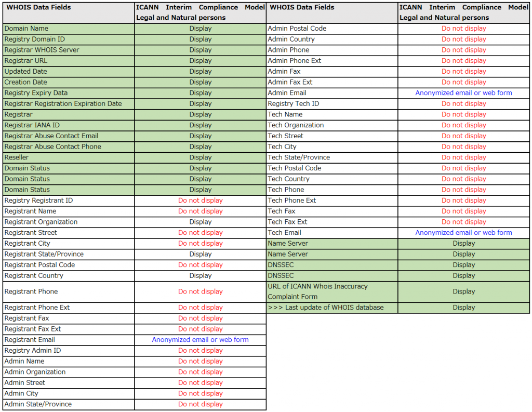The width and height of the screenshot is (532, 412).
Task: Select the "Registry Admin ID" cell
Action: point(69,351)
